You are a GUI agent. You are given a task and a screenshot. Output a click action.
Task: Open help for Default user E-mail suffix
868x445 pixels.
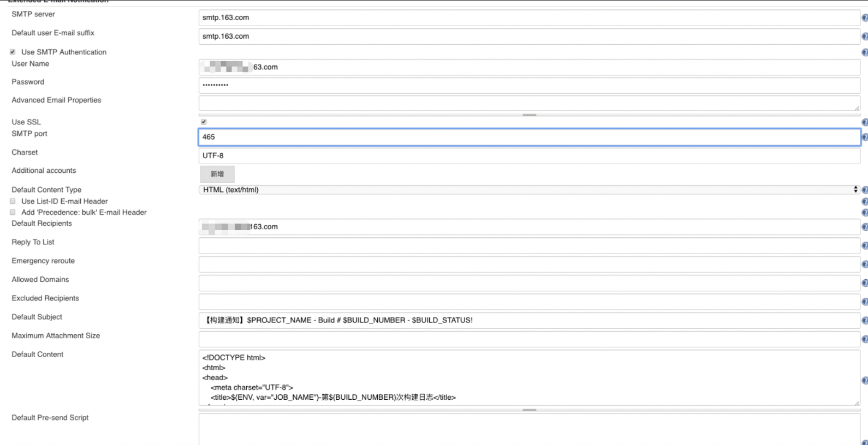(x=864, y=37)
